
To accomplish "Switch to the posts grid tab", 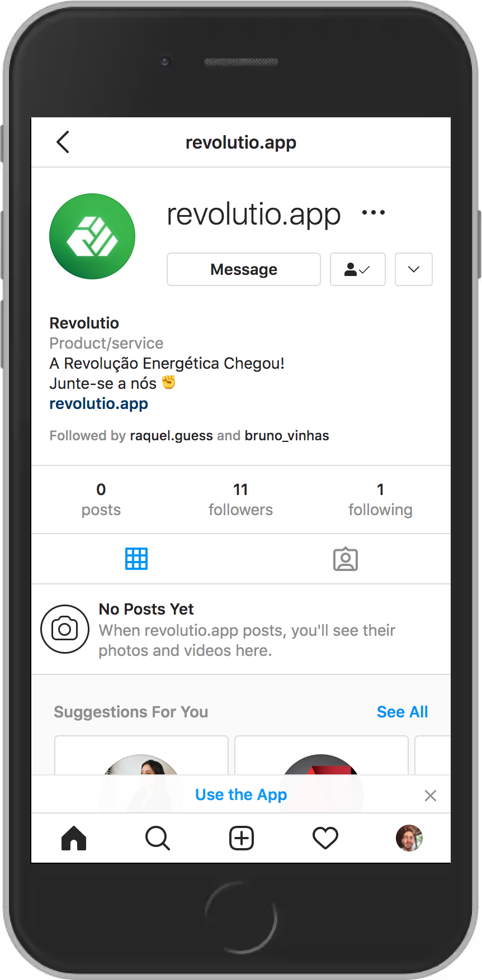I will (x=136, y=559).
